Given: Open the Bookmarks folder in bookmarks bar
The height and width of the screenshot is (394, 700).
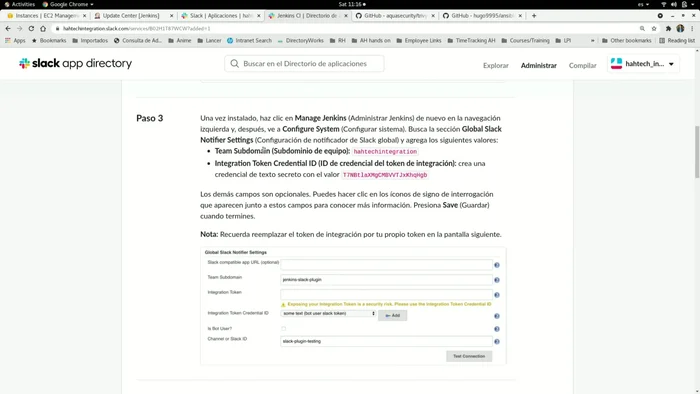Looking at the screenshot, I should pos(49,41).
